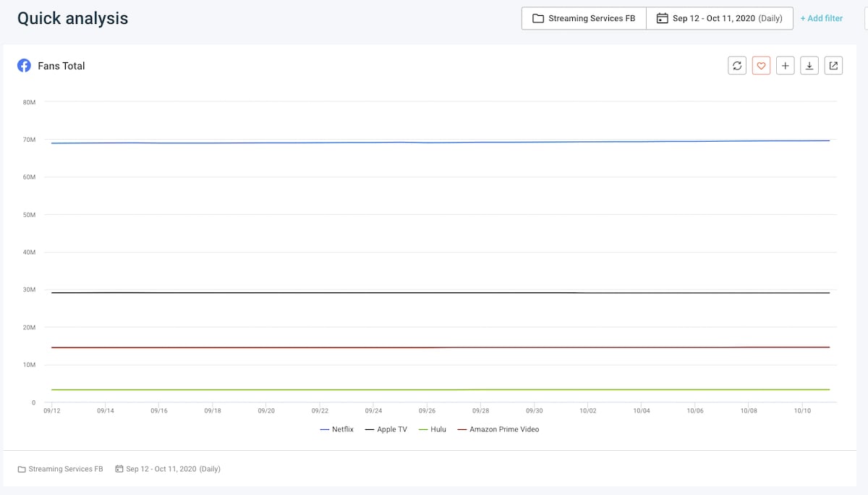Click the 10/02 x-axis date label
Viewport: 868px width, 495px height.
[x=588, y=410]
